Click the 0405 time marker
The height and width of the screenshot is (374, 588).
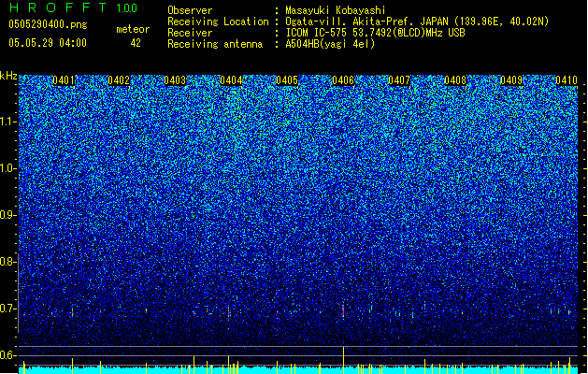click(x=287, y=80)
